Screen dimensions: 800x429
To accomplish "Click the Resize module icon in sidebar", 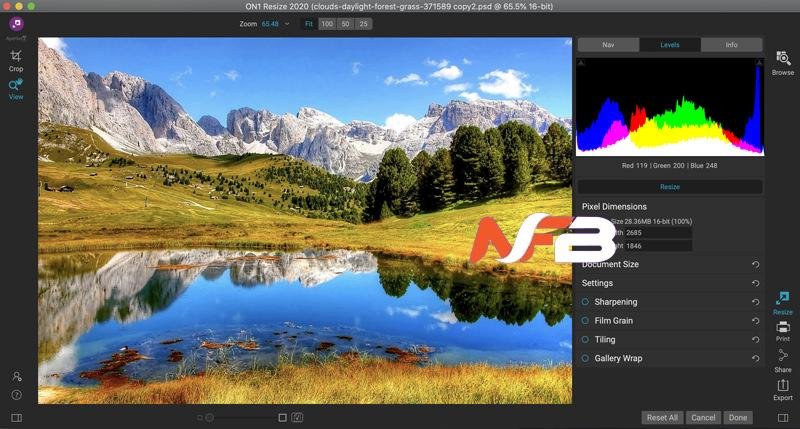I will 782,301.
